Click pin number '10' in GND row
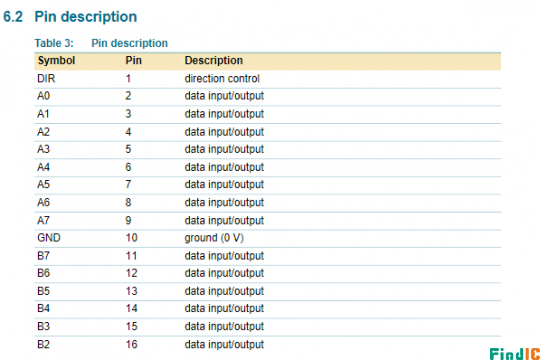The width and height of the screenshot is (540, 360). (132, 238)
